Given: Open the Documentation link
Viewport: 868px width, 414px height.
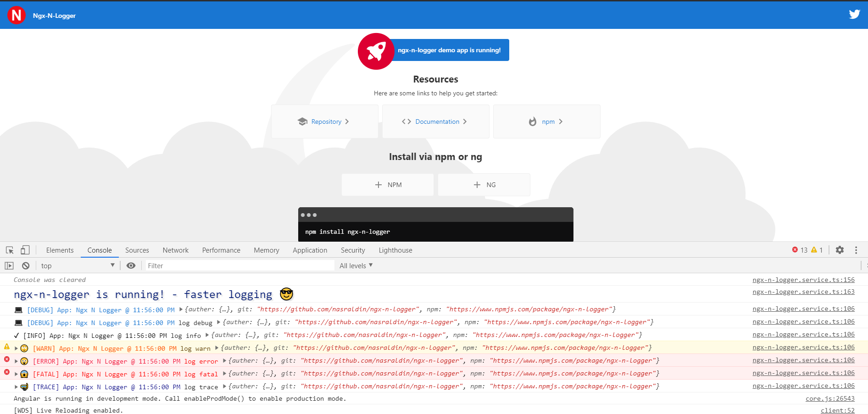Looking at the screenshot, I should [x=436, y=121].
